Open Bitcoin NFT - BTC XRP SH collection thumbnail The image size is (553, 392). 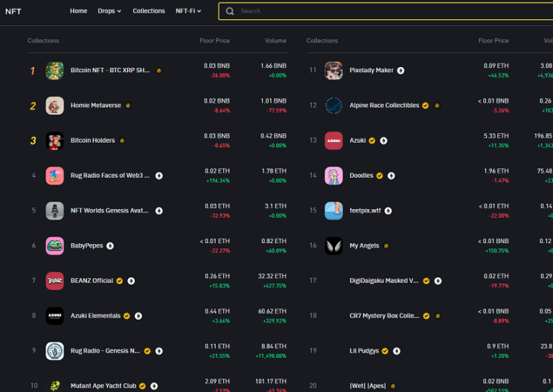(x=54, y=71)
